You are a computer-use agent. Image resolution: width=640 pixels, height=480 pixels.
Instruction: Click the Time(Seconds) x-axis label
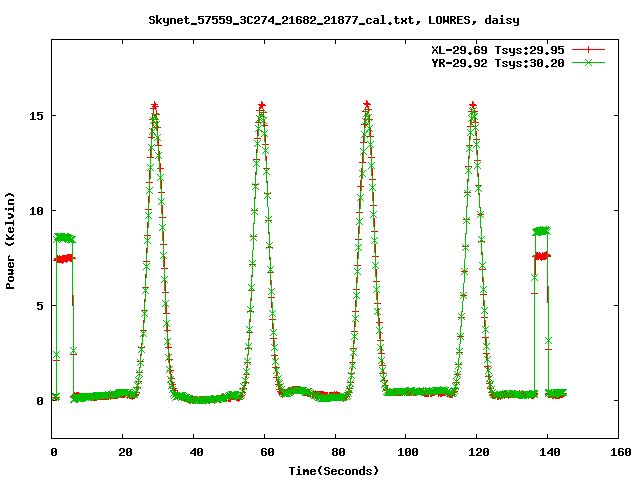click(333, 469)
